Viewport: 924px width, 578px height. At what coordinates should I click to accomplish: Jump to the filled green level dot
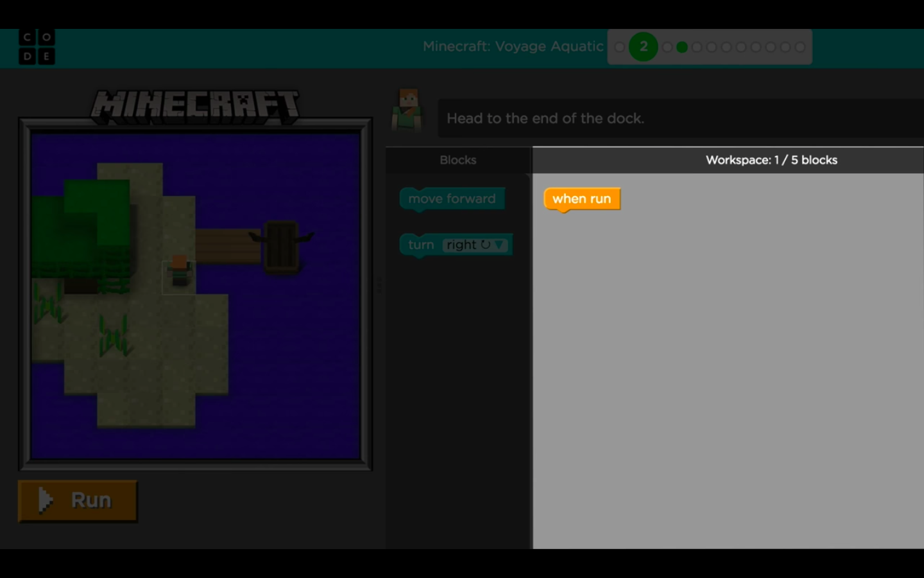point(682,47)
